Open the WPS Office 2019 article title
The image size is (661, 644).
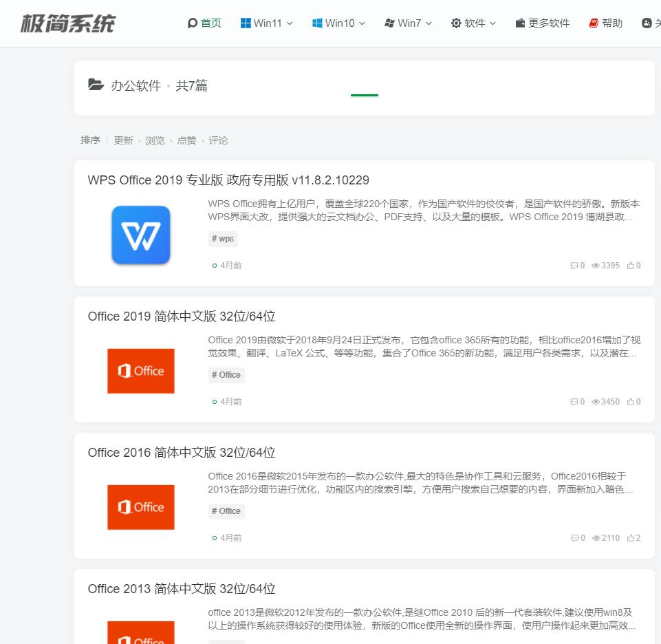[x=228, y=180]
